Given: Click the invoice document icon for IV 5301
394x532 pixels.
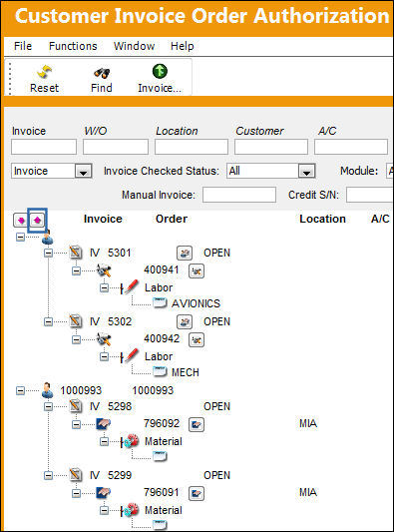Looking at the screenshot, I should tap(76, 253).
